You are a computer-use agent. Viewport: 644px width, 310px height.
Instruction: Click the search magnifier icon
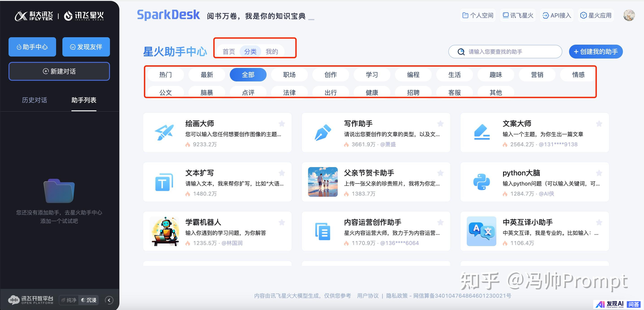tap(461, 52)
